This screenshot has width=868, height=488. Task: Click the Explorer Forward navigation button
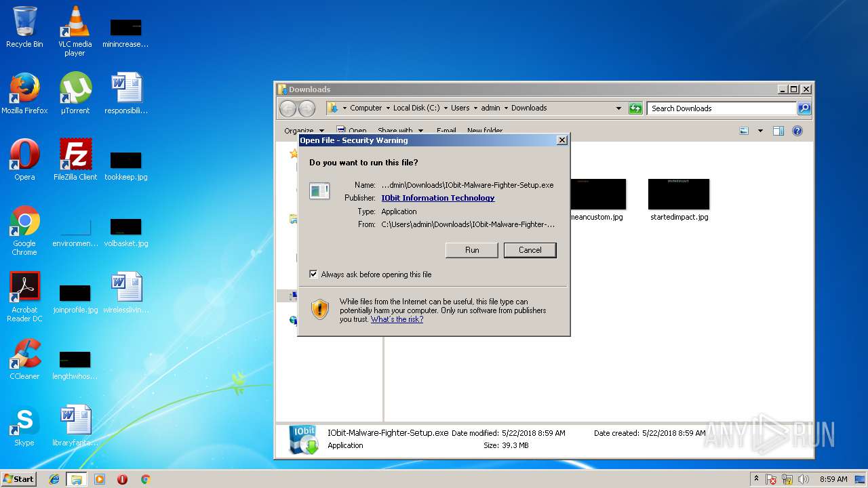(x=307, y=108)
